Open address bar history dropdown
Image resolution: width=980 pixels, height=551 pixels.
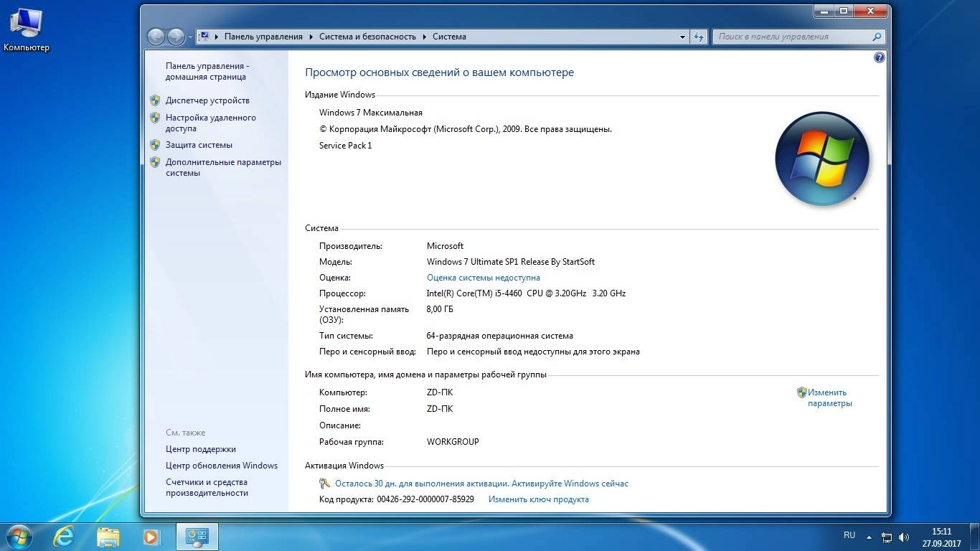(682, 37)
